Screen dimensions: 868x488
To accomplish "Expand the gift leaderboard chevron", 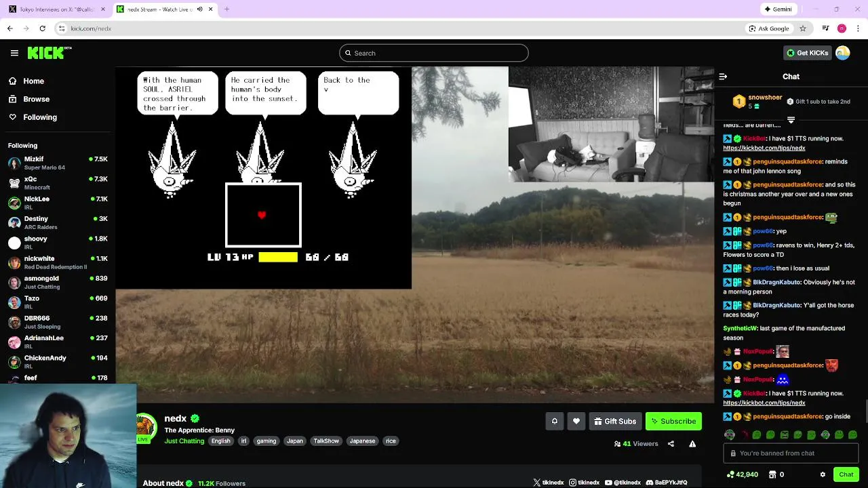I will [791, 120].
